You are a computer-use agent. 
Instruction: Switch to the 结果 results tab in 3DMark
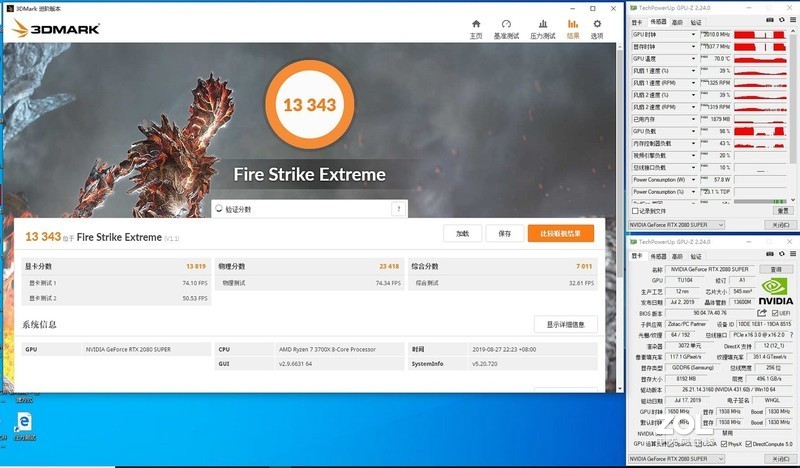572,28
